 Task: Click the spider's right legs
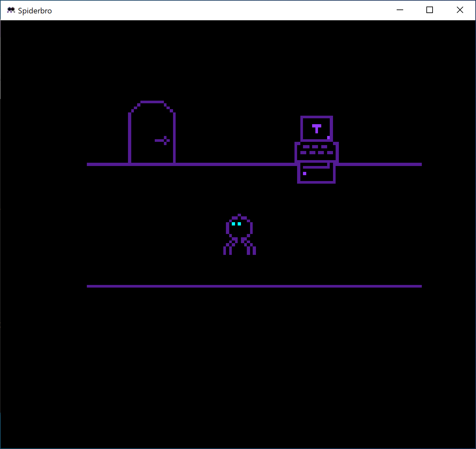click(x=249, y=247)
